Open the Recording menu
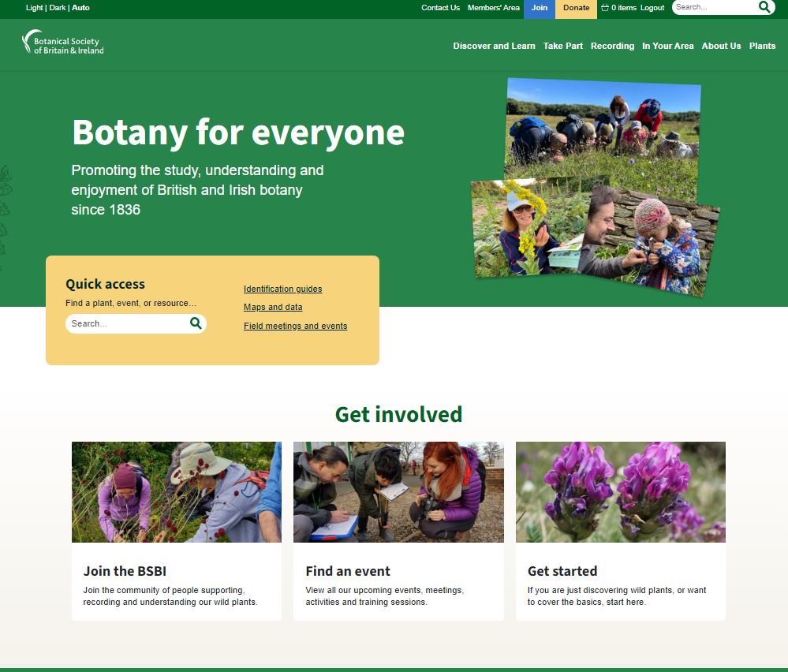The width and height of the screenshot is (788, 672). coord(612,46)
